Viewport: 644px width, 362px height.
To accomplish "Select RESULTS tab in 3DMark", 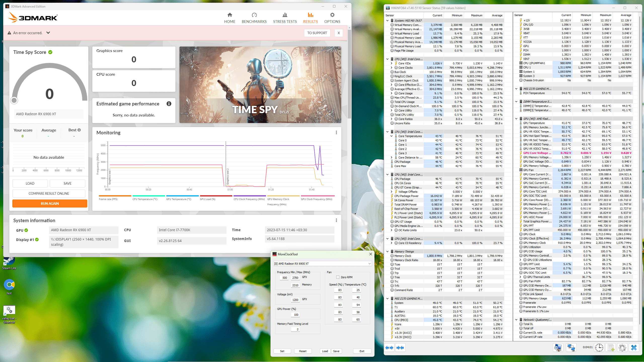I will tap(310, 18).
